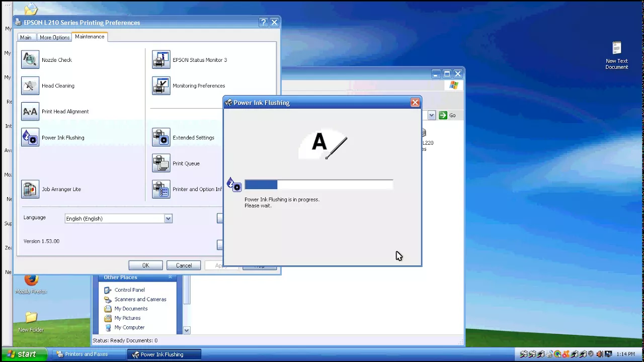Click the Control Panel icon in Other Places
The width and height of the screenshot is (644, 362).
point(108,290)
